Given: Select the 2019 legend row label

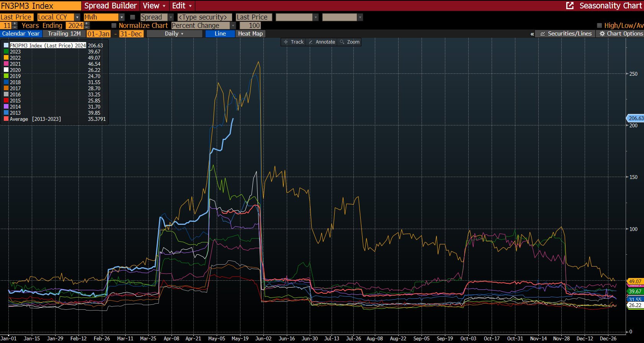Looking at the screenshot, I should point(15,76).
